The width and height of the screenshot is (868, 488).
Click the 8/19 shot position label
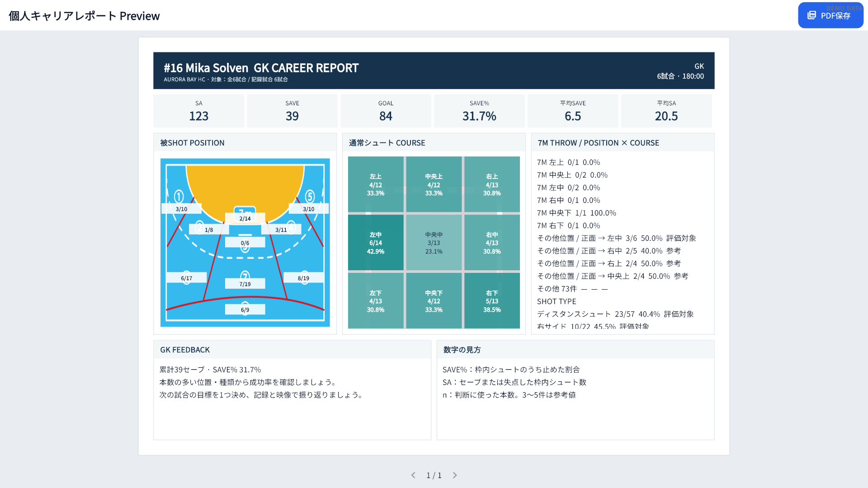303,278
